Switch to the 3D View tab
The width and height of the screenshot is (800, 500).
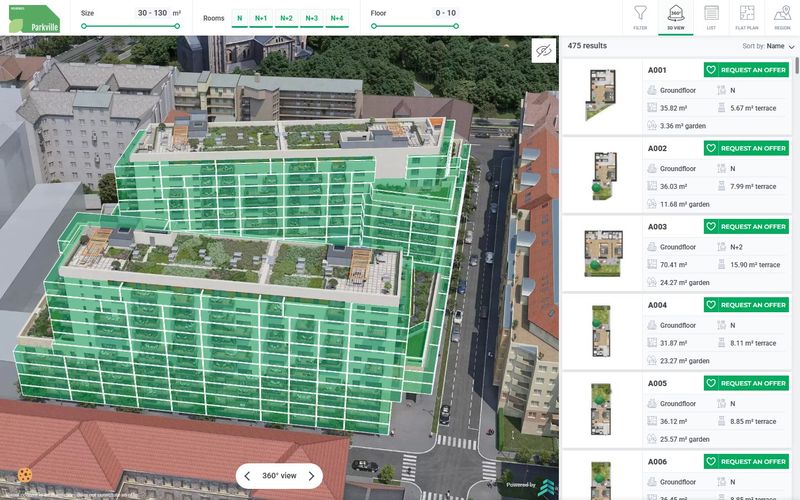676,17
